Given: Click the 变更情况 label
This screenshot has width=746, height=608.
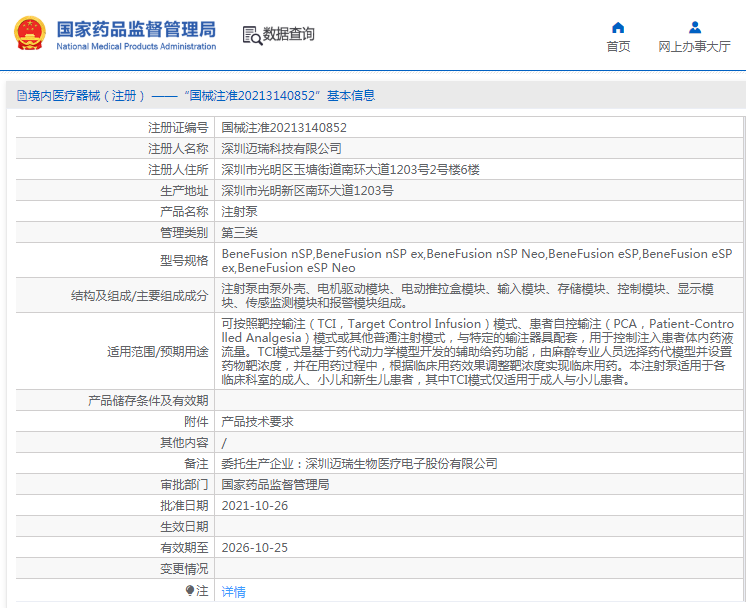Looking at the screenshot, I should [x=184, y=569].
